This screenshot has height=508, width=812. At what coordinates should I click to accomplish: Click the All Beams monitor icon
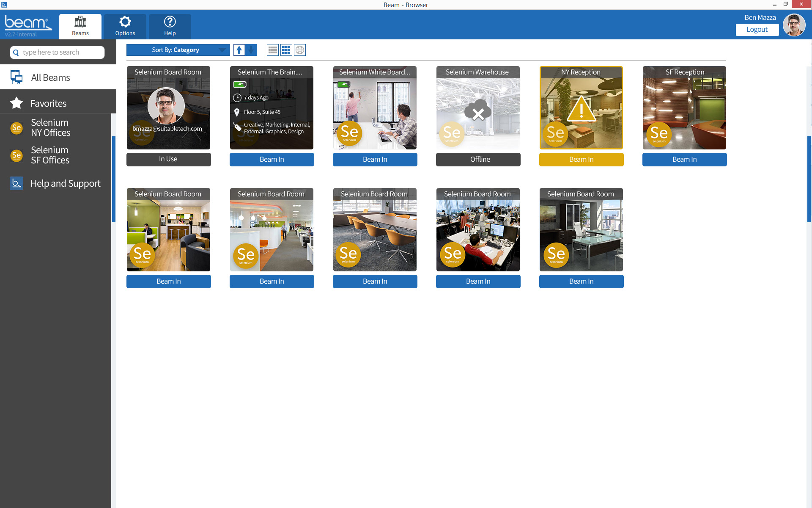pyautogui.click(x=16, y=77)
